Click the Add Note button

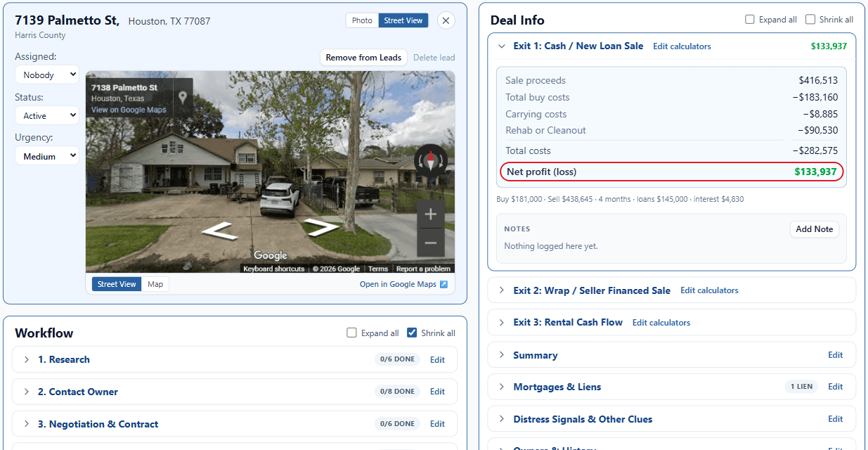[814, 229]
